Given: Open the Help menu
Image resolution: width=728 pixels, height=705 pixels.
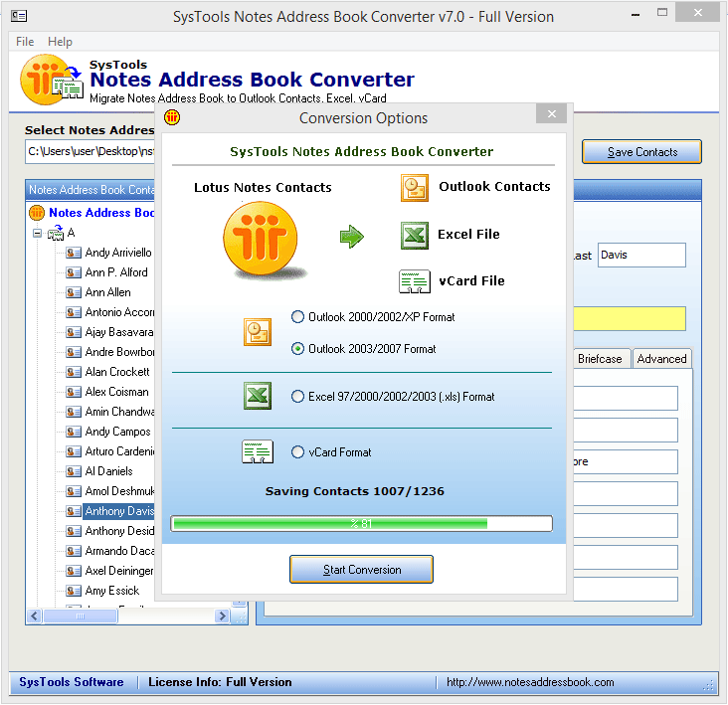Looking at the screenshot, I should 60,42.
